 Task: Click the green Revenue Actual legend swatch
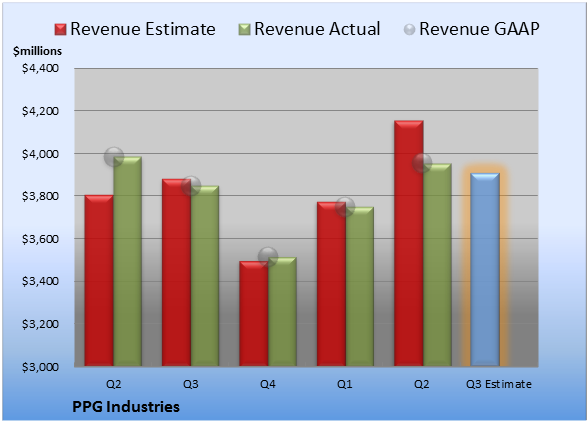click(x=244, y=30)
